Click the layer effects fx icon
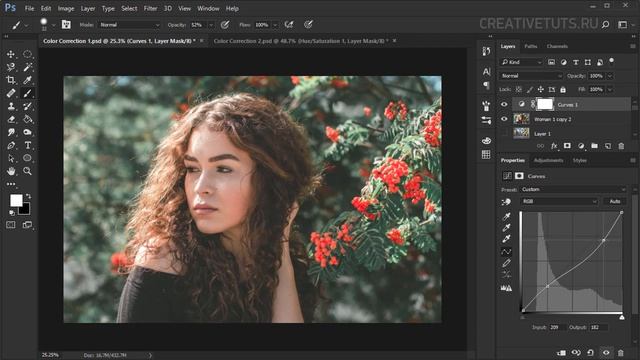The height and width of the screenshot is (360, 640). click(x=554, y=146)
